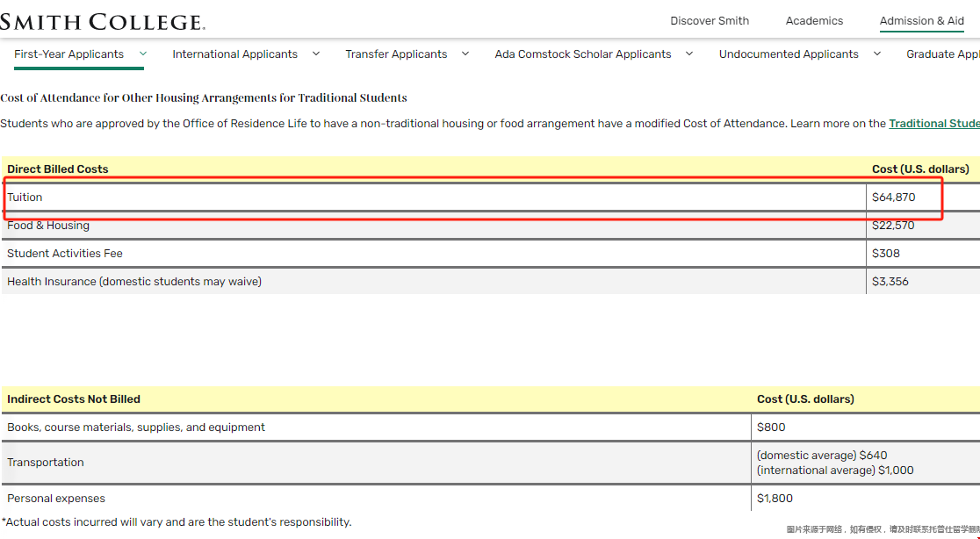Select the Tuition row label
980x539 pixels.
pos(25,198)
